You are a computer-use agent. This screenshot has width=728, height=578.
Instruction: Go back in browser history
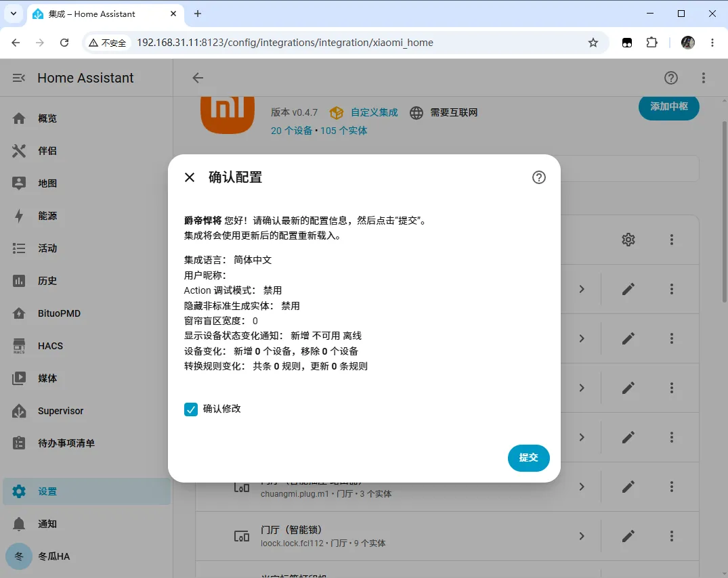tap(16, 43)
